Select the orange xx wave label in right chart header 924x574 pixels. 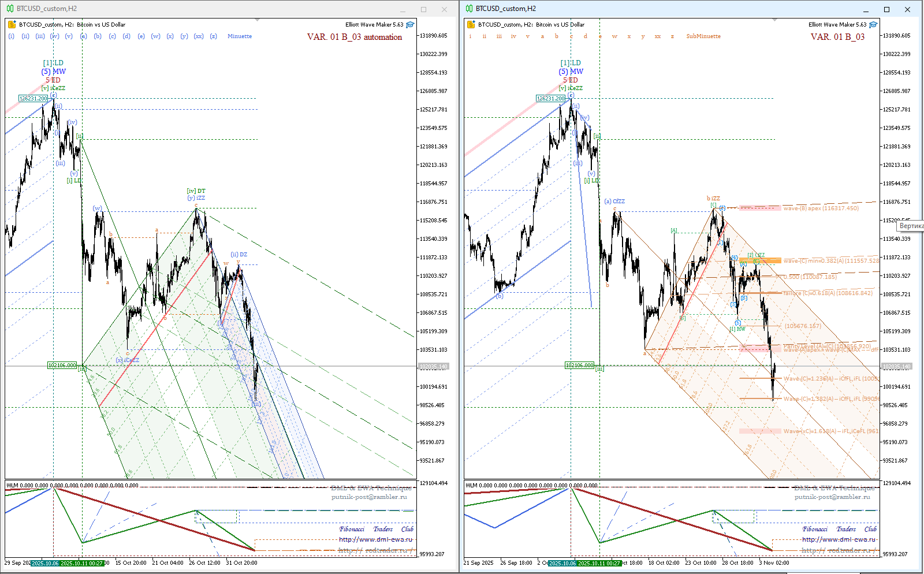click(657, 36)
